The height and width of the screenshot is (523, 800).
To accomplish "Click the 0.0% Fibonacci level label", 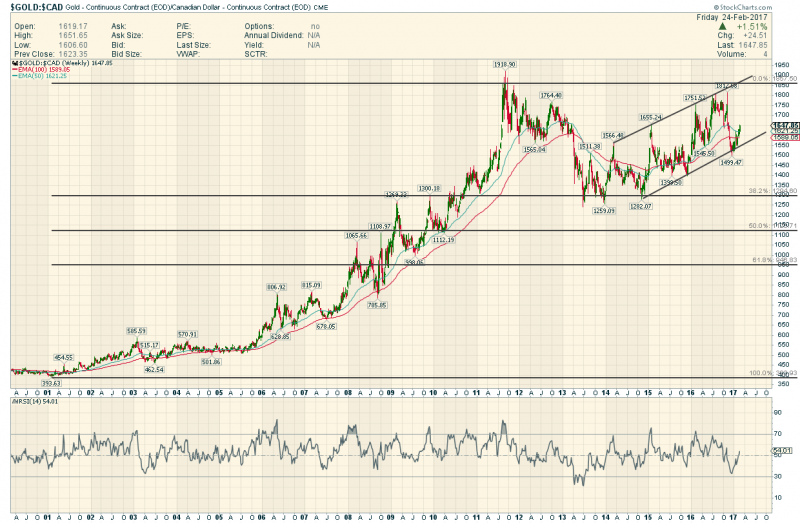I will tap(774, 79).
